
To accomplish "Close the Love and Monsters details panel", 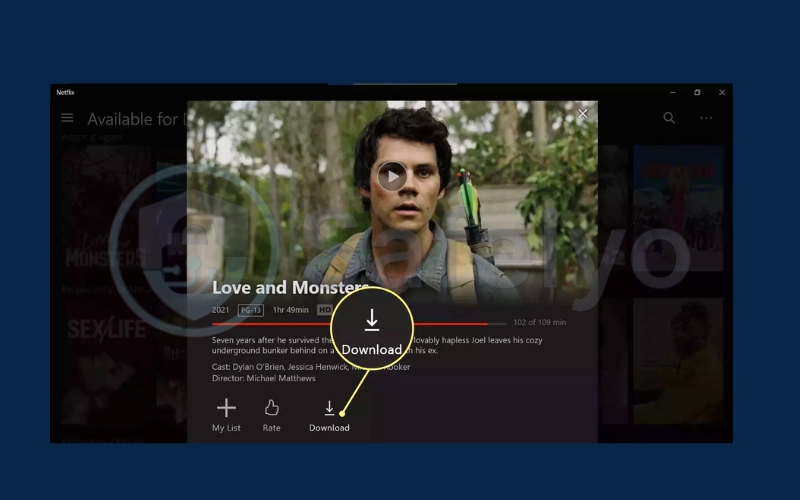I will point(583,114).
